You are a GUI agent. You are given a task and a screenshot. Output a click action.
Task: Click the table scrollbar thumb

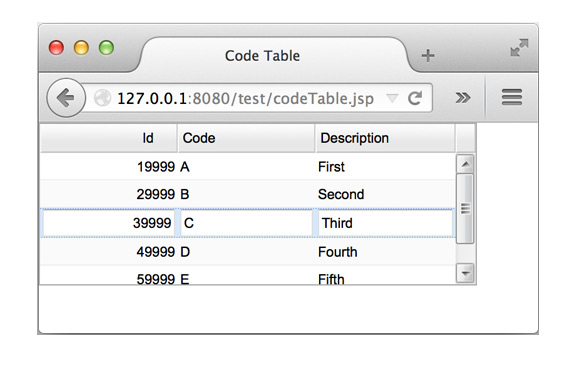[x=465, y=209]
